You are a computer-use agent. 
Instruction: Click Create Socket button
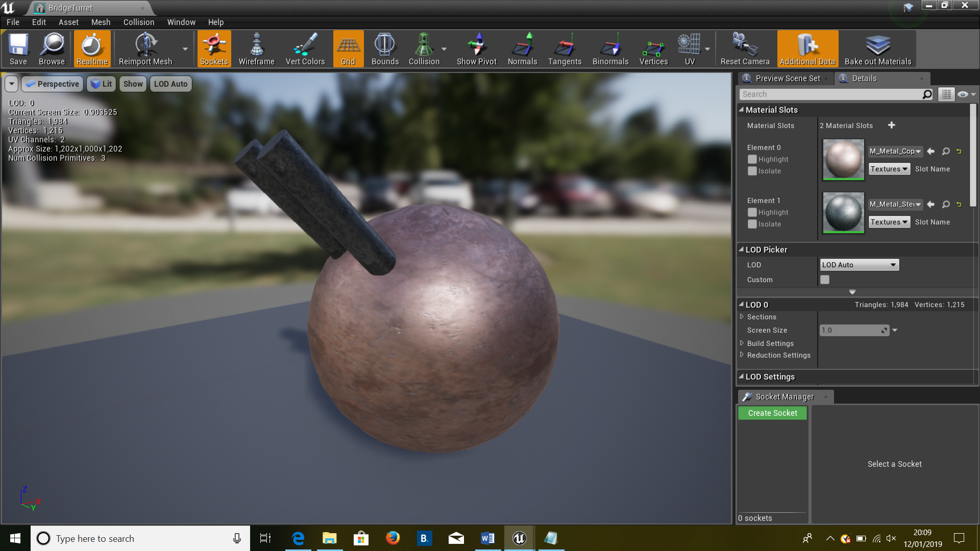tap(772, 413)
